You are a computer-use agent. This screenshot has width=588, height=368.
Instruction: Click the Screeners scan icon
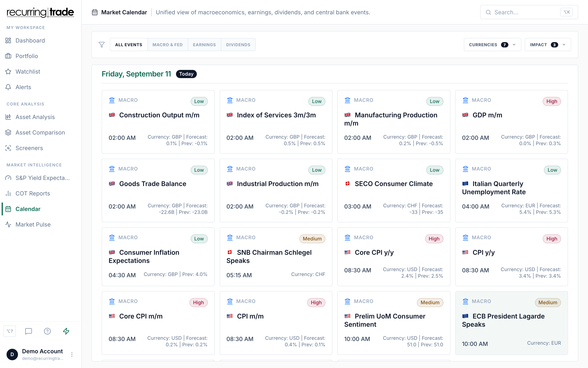tap(8, 148)
